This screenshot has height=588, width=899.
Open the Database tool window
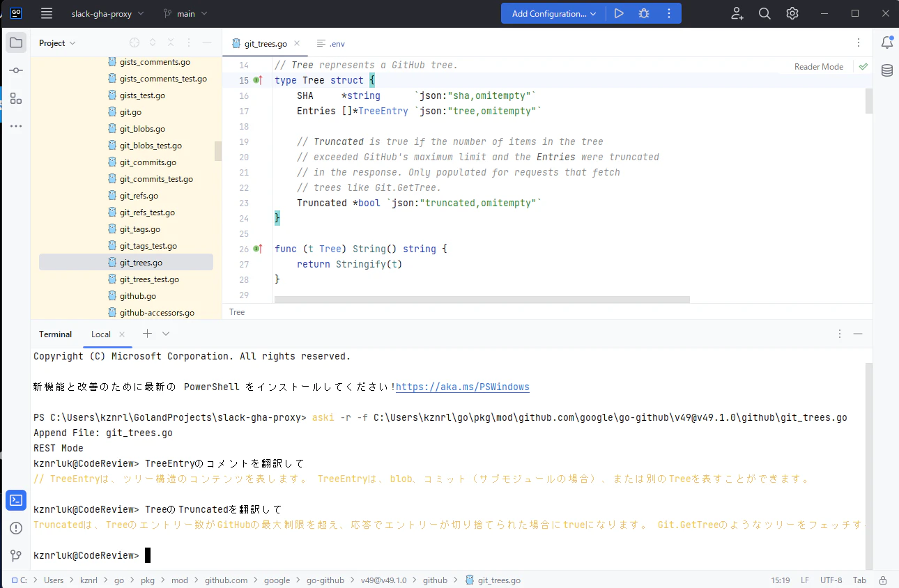click(x=886, y=70)
